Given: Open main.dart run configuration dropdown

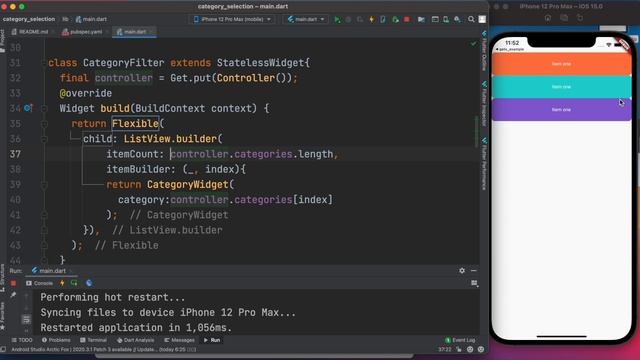Looking at the screenshot, I should 306,19.
